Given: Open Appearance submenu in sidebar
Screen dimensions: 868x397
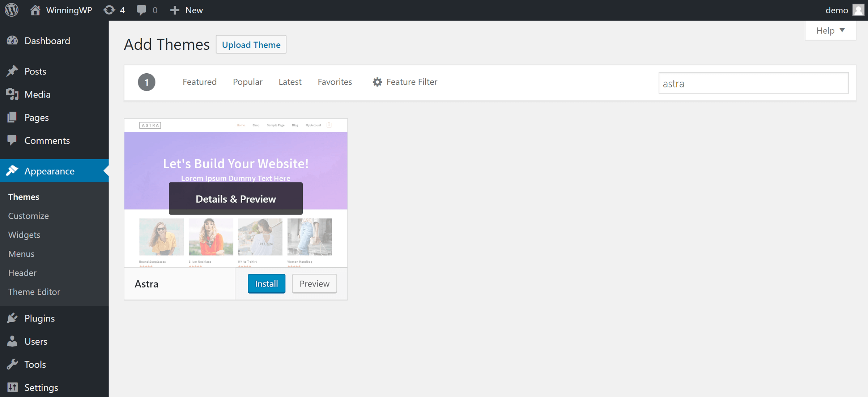Looking at the screenshot, I should (54, 170).
